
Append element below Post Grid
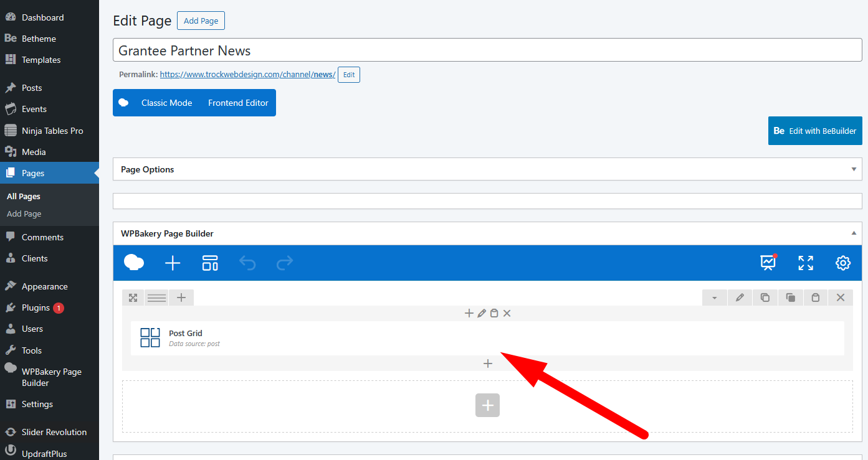click(488, 364)
